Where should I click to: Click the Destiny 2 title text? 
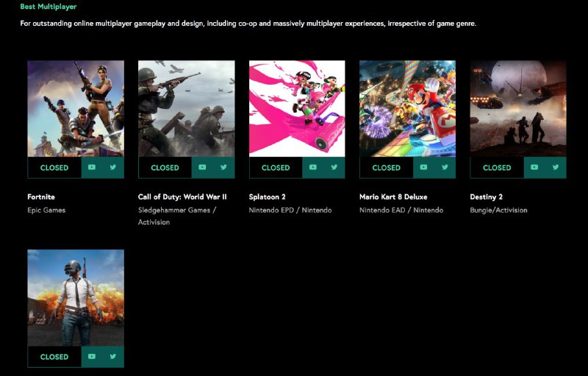tap(486, 197)
